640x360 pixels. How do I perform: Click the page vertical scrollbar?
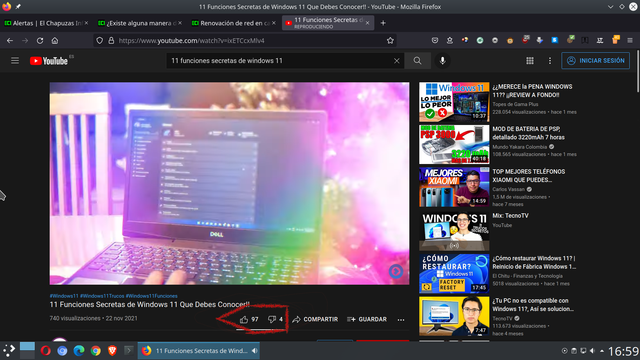(x=638, y=71)
